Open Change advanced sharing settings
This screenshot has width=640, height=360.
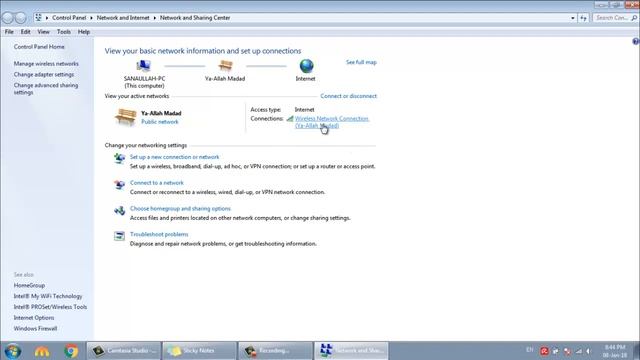[46, 89]
